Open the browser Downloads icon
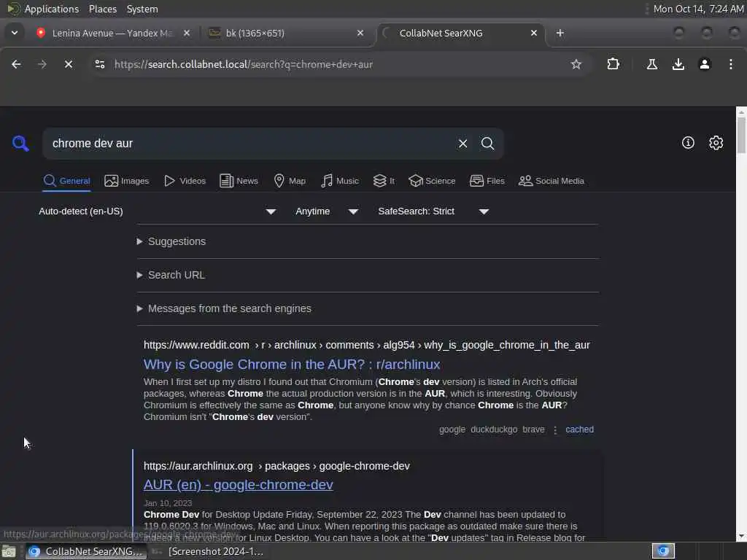747x560 pixels. click(678, 64)
